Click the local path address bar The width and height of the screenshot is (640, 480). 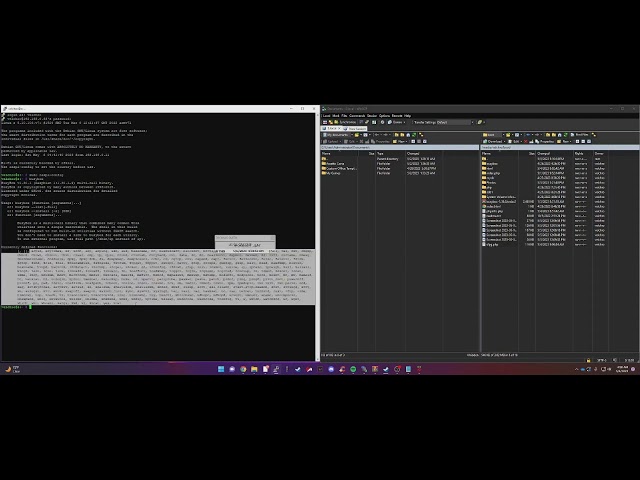[400, 147]
